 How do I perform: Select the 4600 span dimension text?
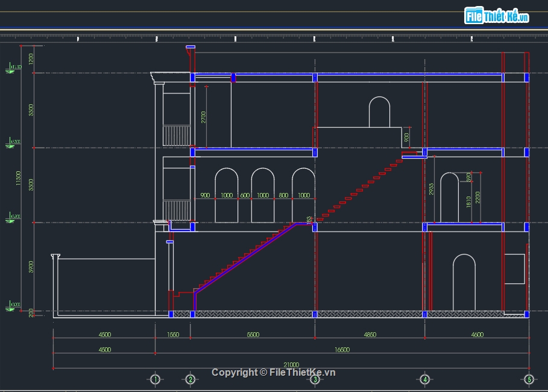click(x=476, y=334)
